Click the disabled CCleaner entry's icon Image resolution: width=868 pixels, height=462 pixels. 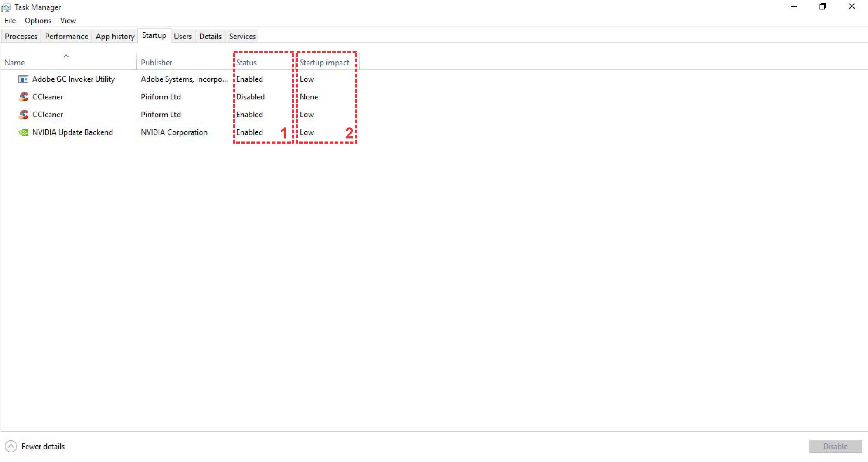pyautogui.click(x=23, y=97)
